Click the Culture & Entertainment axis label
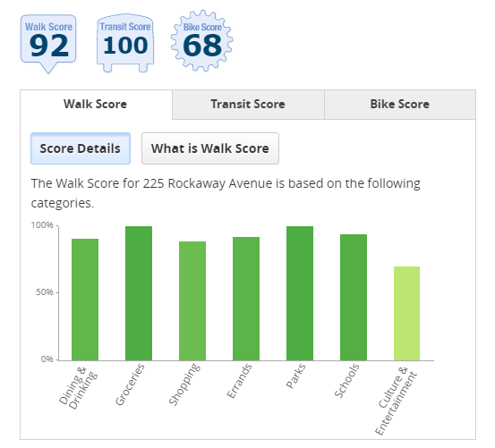Viewport: 495px width, 448px height. point(397,401)
